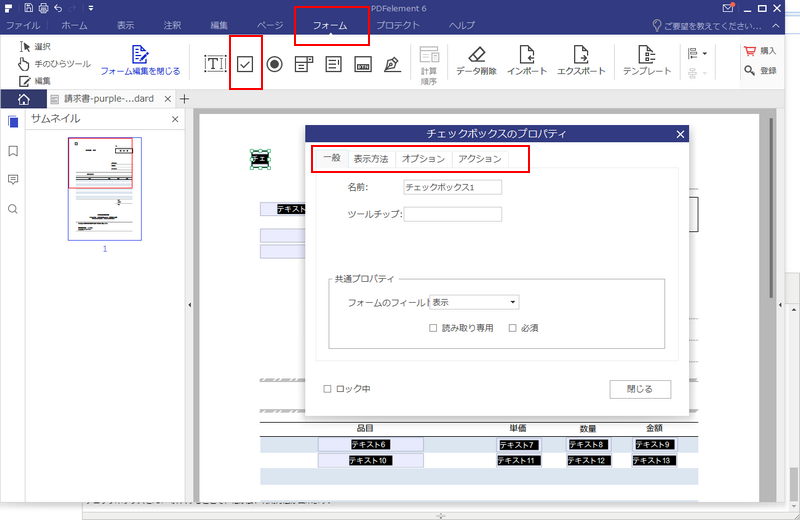Select the digital signature field tool
The image size is (800, 520).
point(392,64)
